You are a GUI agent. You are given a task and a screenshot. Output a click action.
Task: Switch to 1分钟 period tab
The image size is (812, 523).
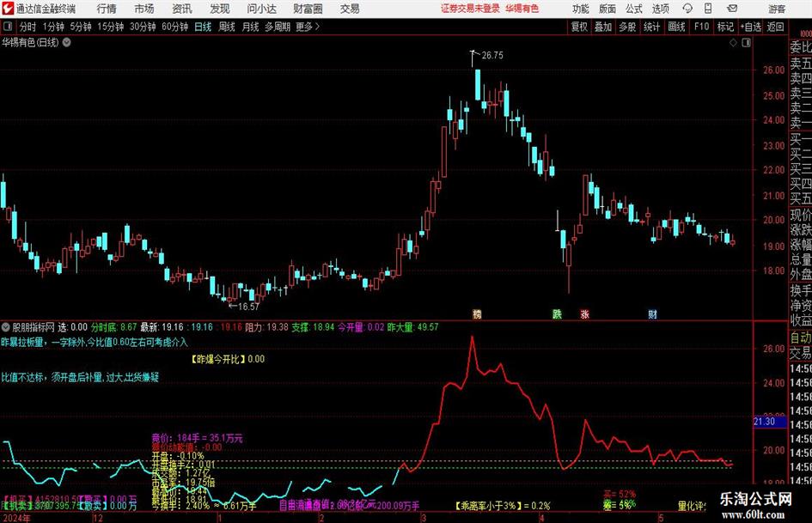pyautogui.click(x=53, y=27)
